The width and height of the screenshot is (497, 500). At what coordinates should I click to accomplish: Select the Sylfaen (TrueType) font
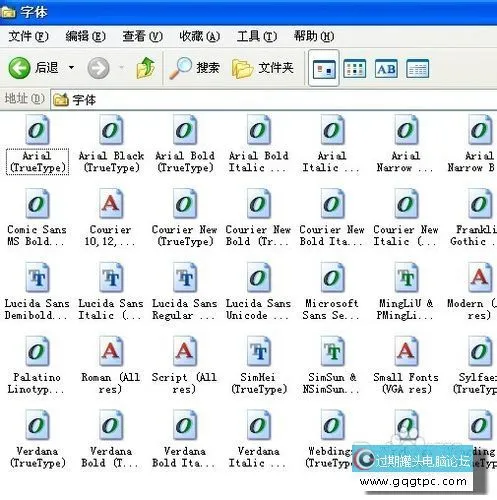[480, 351]
